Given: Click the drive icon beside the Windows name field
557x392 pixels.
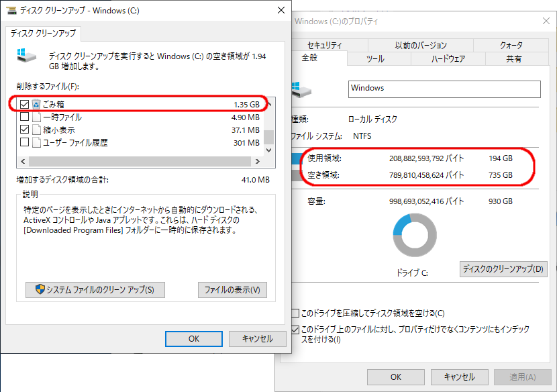Looking at the screenshot, I should point(301,89).
